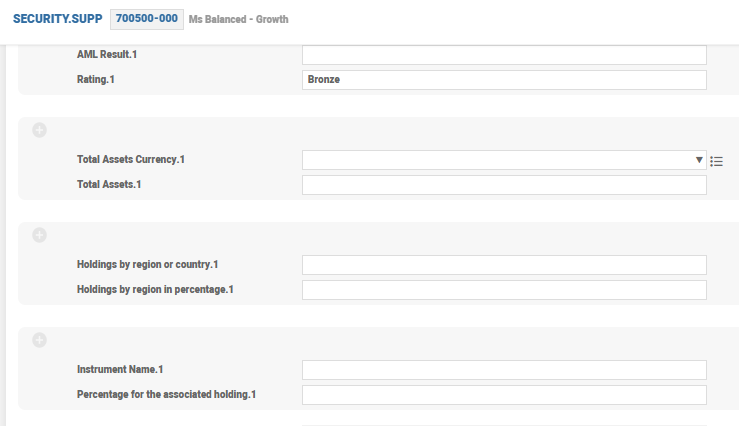Add another Total Assets Currency group with plus icon
The width and height of the screenshot is (739, 426).
[x=40, y=130]
